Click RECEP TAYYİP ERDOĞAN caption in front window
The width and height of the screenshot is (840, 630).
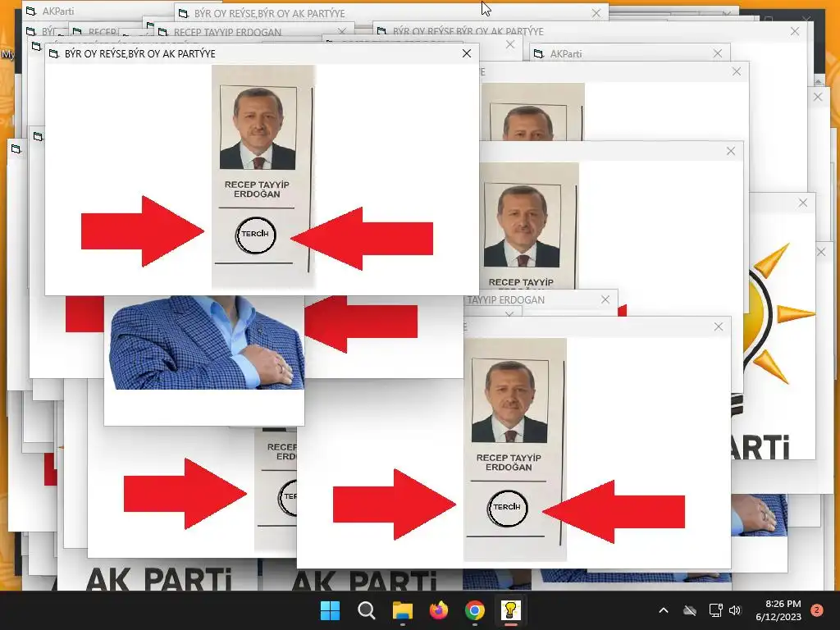257,189
